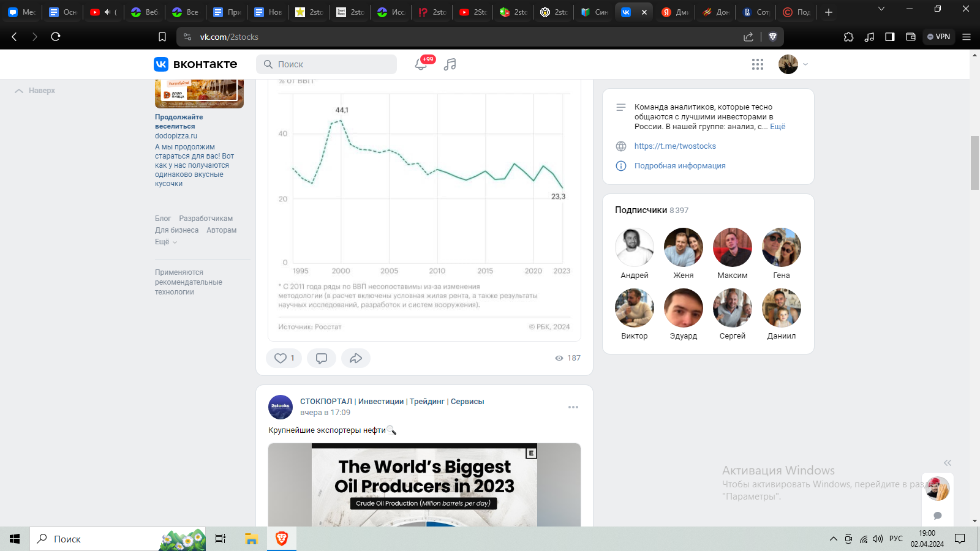The width and height of the screenshot is (980, 551).
Task: Click the eye views counter showing 187
Action: pyautogui.click(x=568, y=358)
